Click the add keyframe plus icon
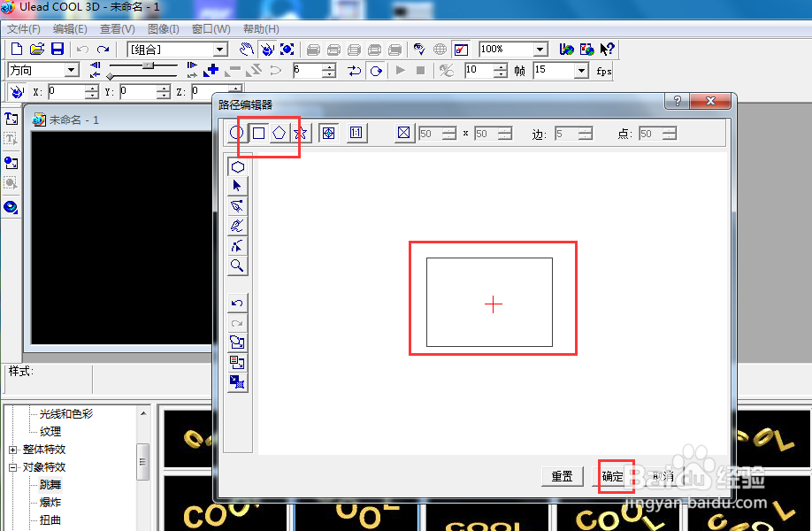The width and height of the screenshot is (812, 531). point(211,70)
